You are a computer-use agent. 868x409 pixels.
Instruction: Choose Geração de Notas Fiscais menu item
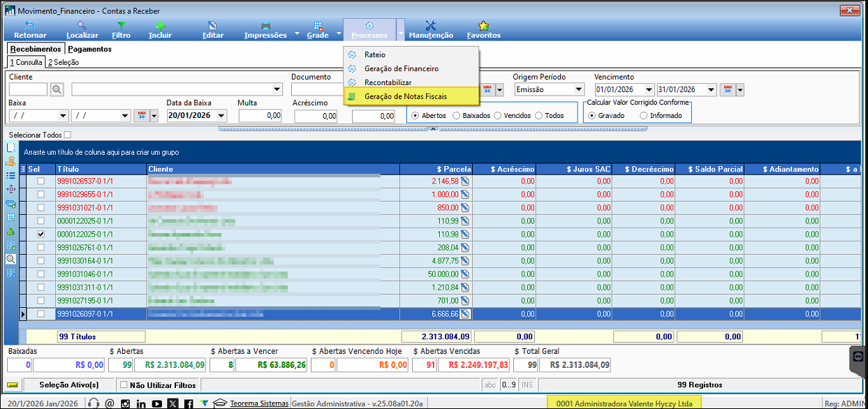click(x=405, y=96)
